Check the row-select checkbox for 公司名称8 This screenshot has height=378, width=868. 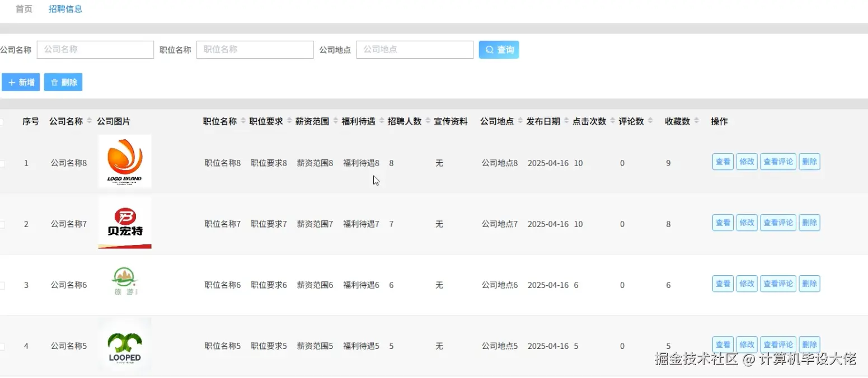(3, 163)
